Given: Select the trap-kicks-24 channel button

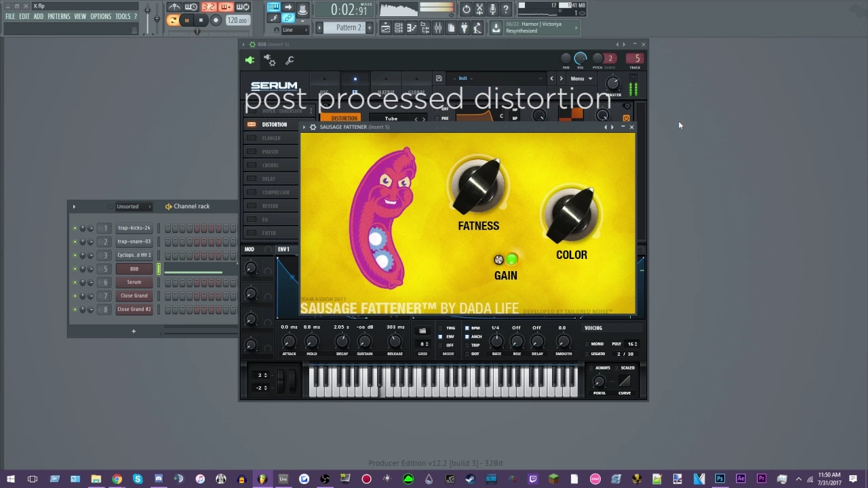Looking at the screenshot, I should click(x=134, y=228).
